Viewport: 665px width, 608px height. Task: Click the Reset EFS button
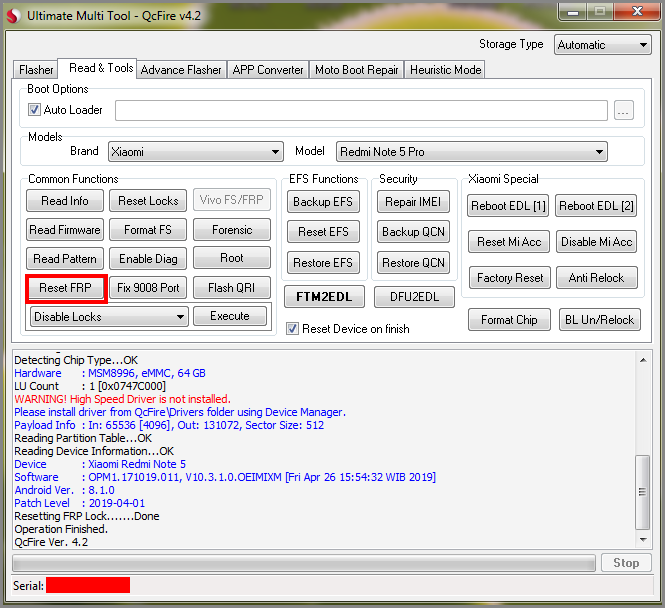(323, 232)
